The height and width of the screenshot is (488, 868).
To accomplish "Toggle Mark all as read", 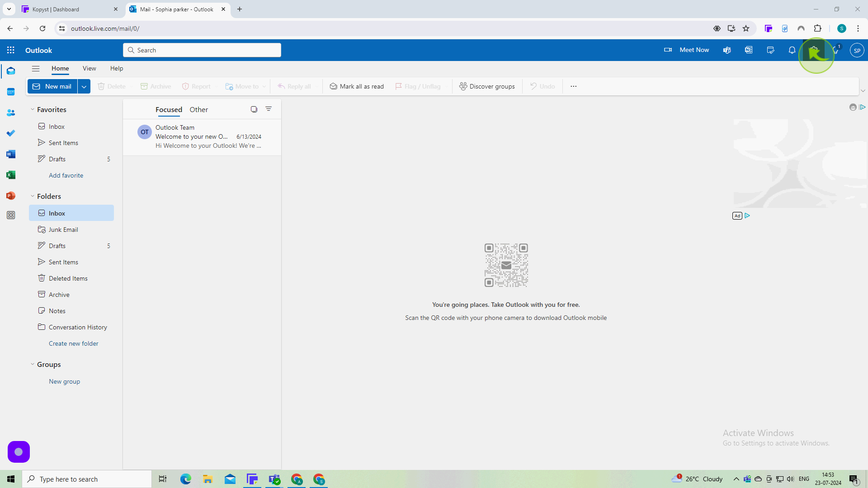I will point(357,86).
